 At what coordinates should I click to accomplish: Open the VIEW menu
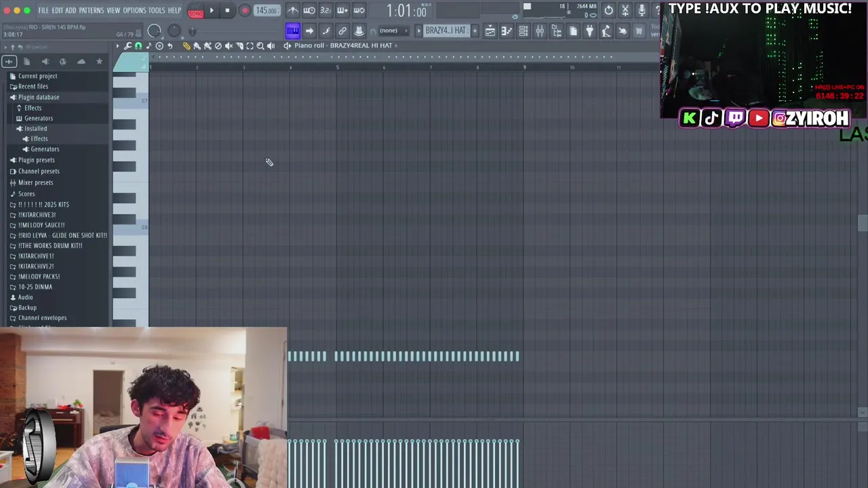pyautogui.click(x=113, y=10)
